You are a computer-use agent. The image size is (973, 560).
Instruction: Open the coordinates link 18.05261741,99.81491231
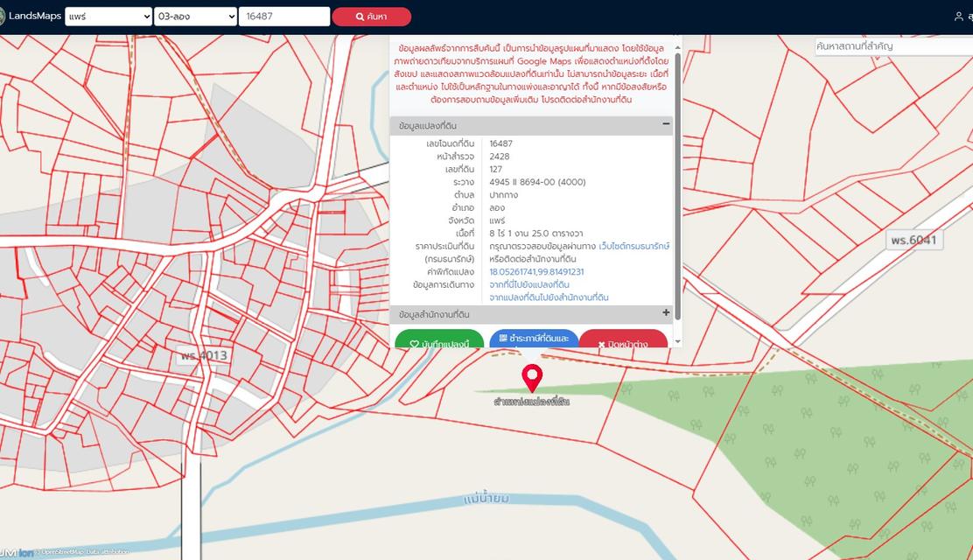(536, 272)
